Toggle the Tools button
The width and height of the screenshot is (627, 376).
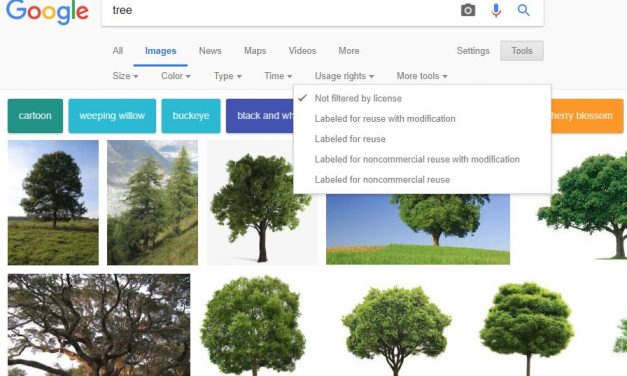pos(521,51)
